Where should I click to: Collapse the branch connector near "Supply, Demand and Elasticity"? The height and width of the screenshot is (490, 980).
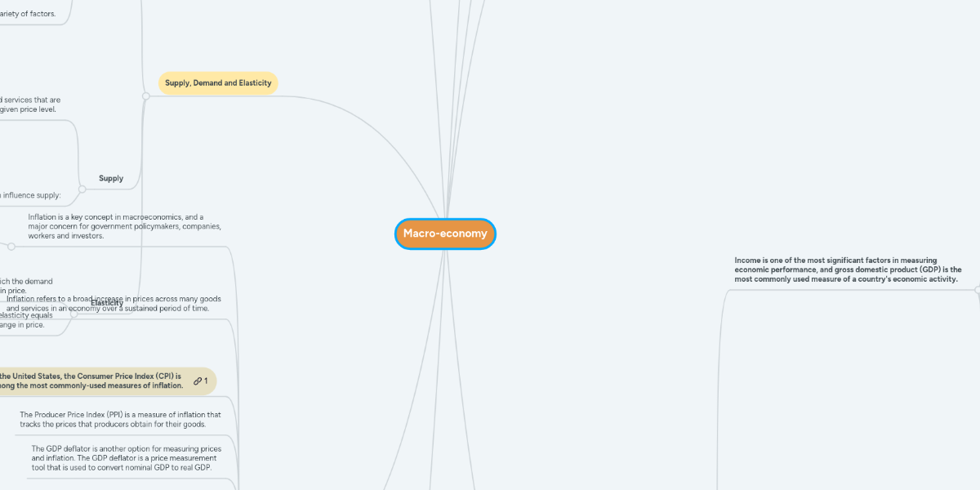coord(145,96)
